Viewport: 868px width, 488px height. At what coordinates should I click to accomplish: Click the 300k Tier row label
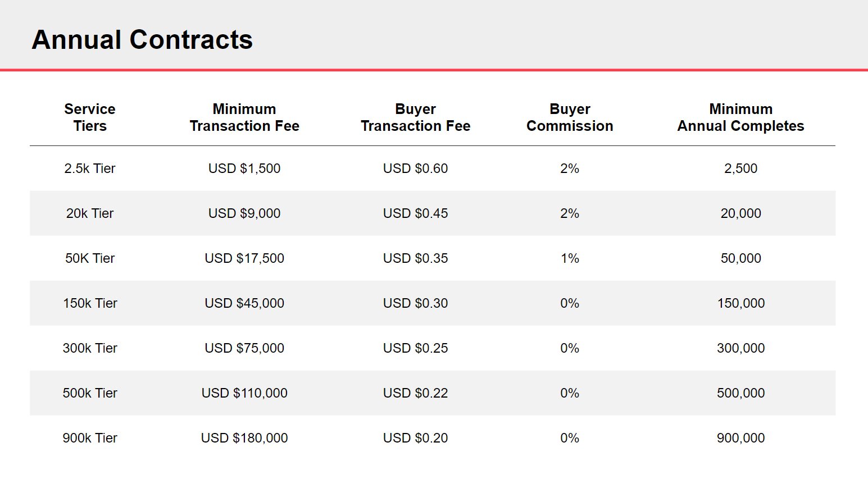click(x=90, y=348)
